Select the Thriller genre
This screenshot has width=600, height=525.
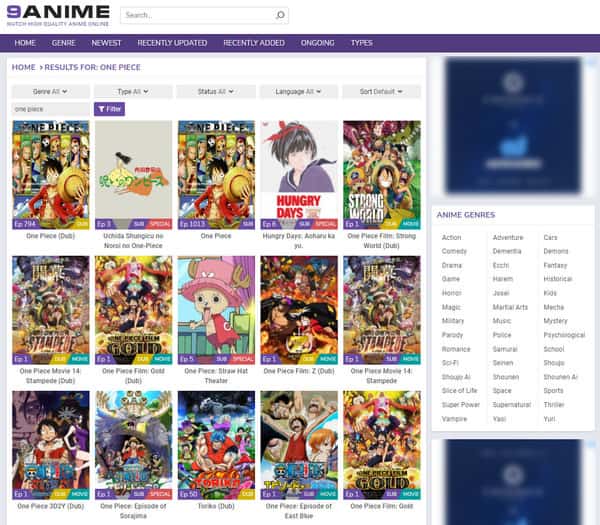[554, 405]
